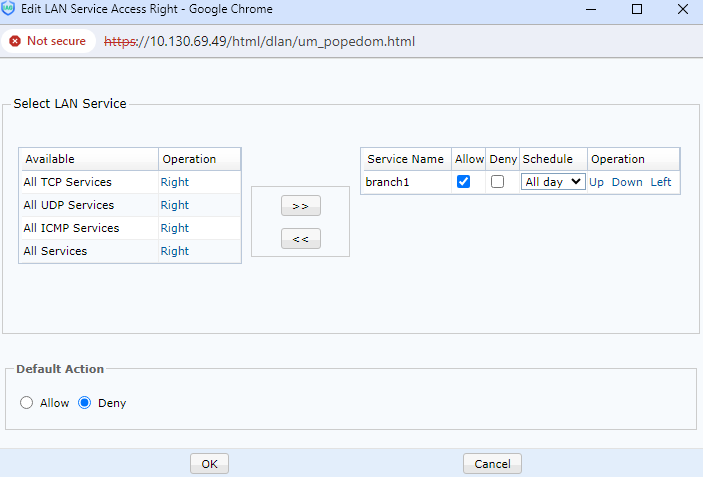Select the Deny default action radio
This screenshot has height=477, width=703.
pyautogui.click(x=85, y=403)
